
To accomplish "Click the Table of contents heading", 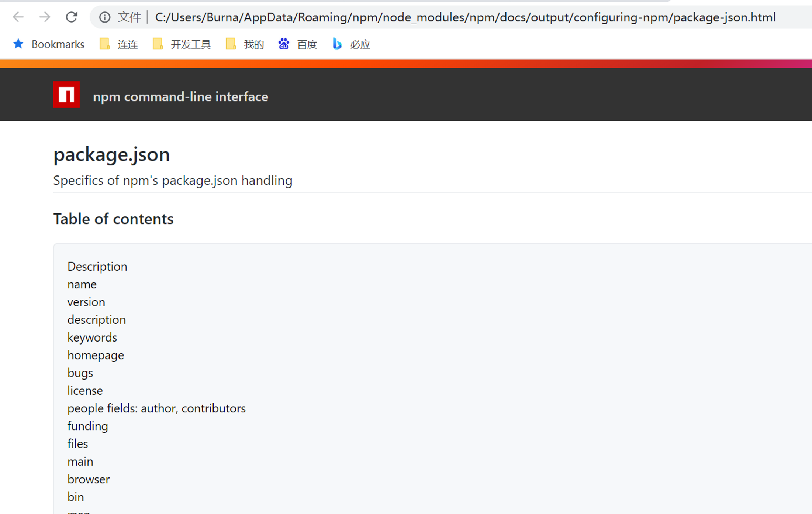I will point(113,219).
